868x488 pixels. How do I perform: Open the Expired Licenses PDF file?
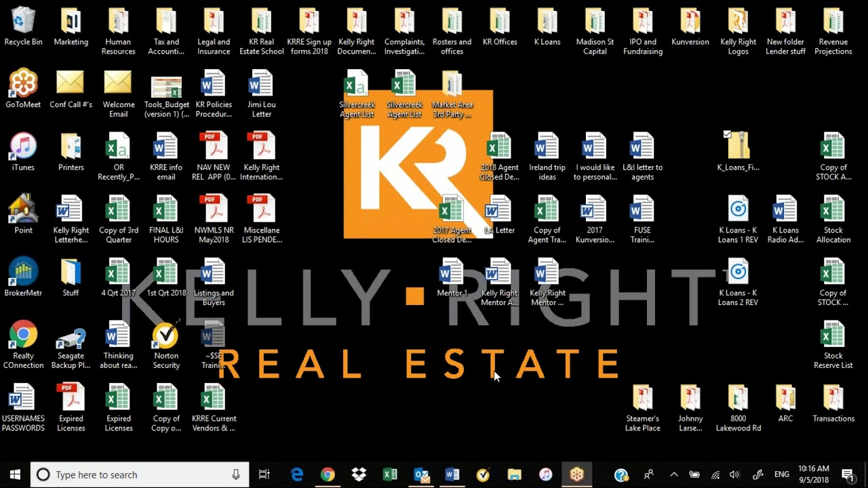[71, 407]
